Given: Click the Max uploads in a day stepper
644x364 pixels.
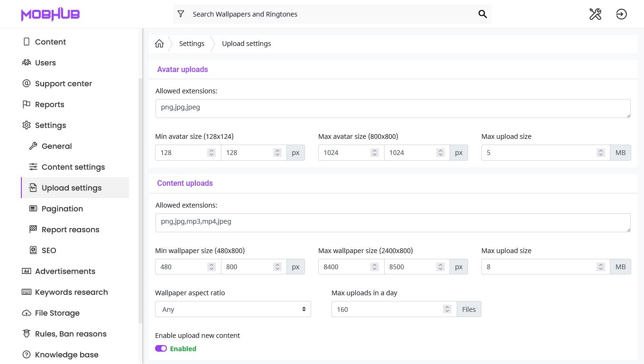Looking at the screenshot, I should pyautogui.click(x=447, y=309).
